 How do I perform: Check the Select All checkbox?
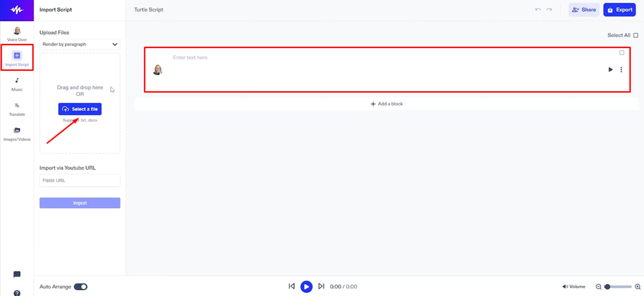pyautogui.click(x=636, y=35)
